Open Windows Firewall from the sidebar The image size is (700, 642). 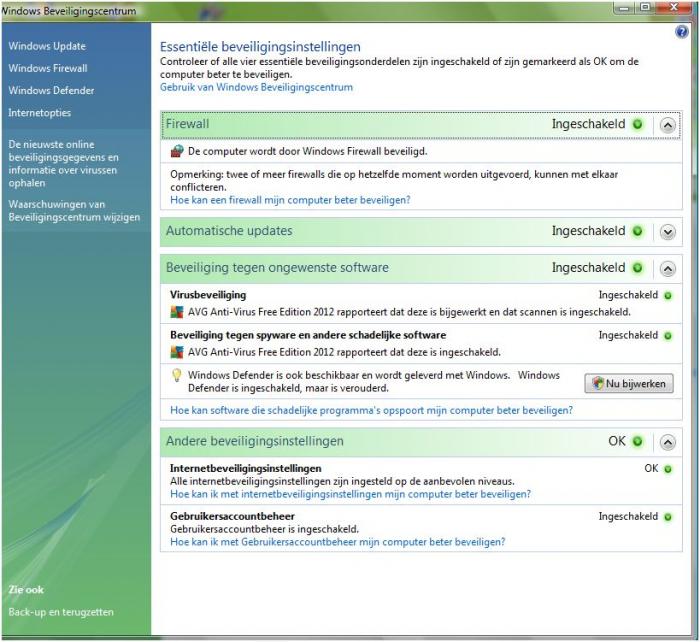click(x=48, y=68)
